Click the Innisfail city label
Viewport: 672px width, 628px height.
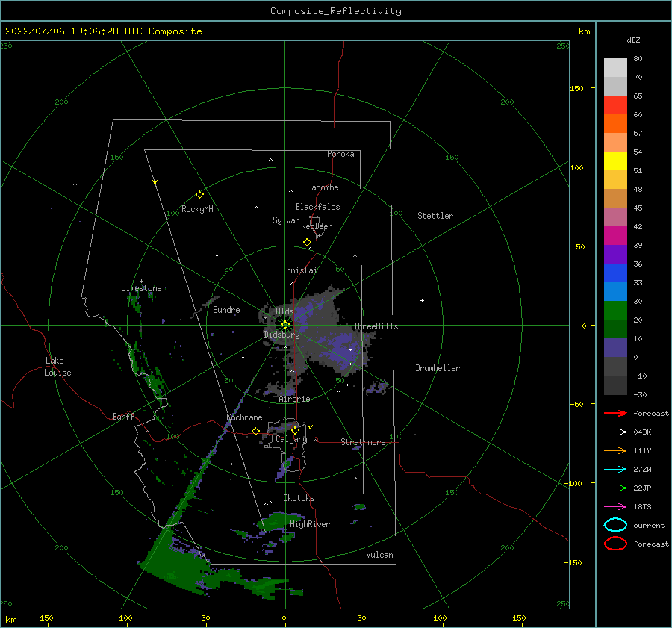pos(302,270)
